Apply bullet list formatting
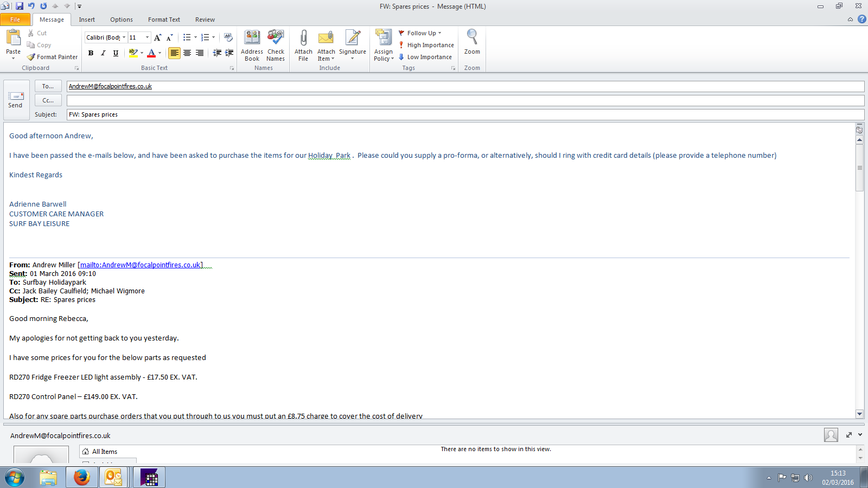 pyautogui.click(x=187, y=37)
